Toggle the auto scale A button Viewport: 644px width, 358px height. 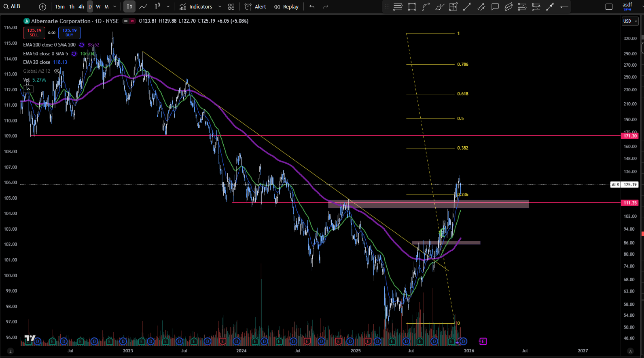[630, 351]
